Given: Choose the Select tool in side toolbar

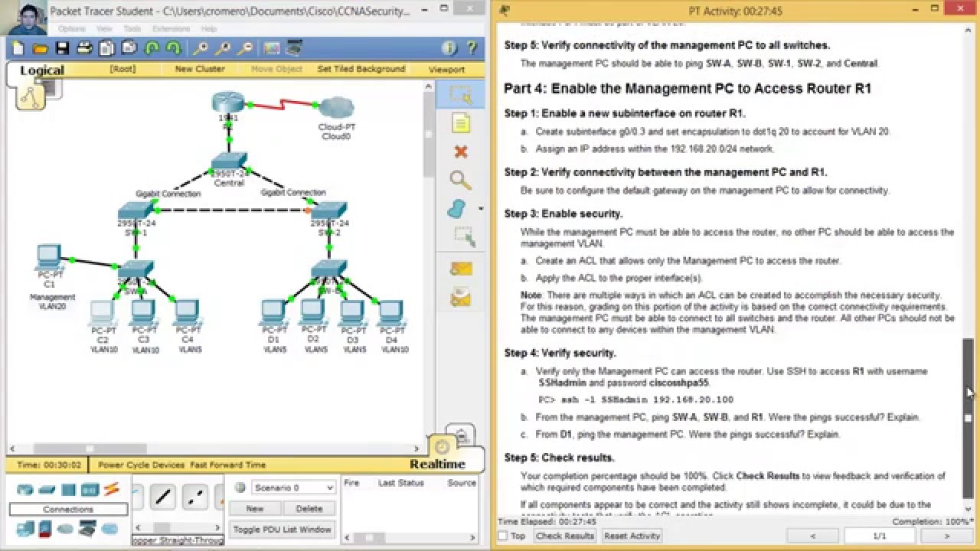Looking at the screenshot, I should click(x=460, y=94).
